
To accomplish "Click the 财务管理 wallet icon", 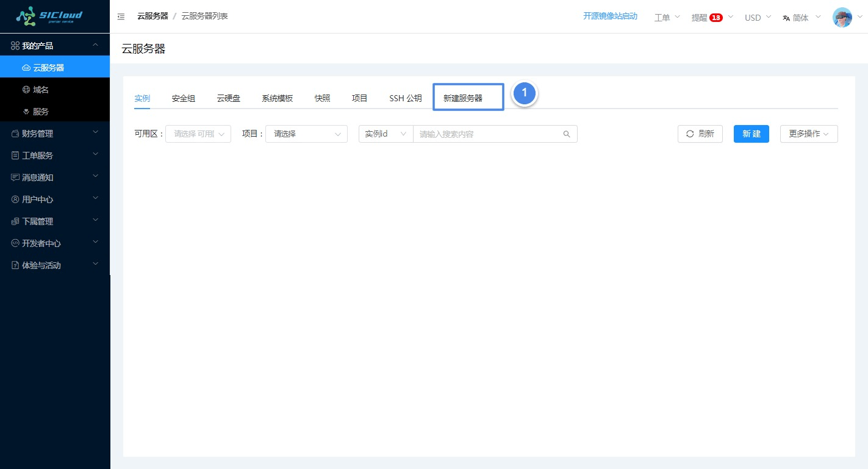I will tap(15, 133).
